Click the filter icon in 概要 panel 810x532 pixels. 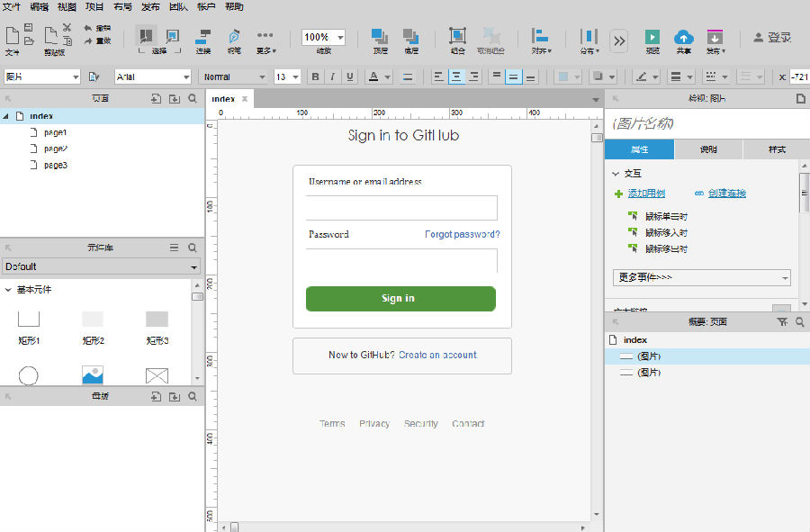[x=782, y=321]
